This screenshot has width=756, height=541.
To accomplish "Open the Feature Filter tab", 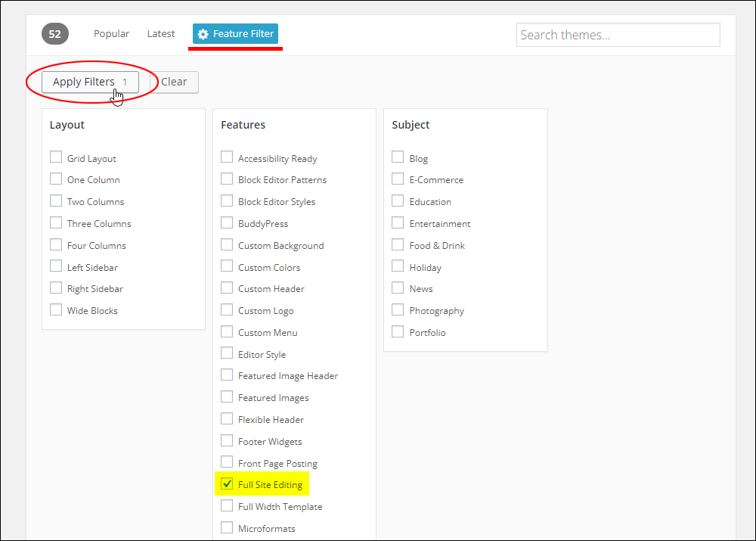I will click(x=235, y=34).
